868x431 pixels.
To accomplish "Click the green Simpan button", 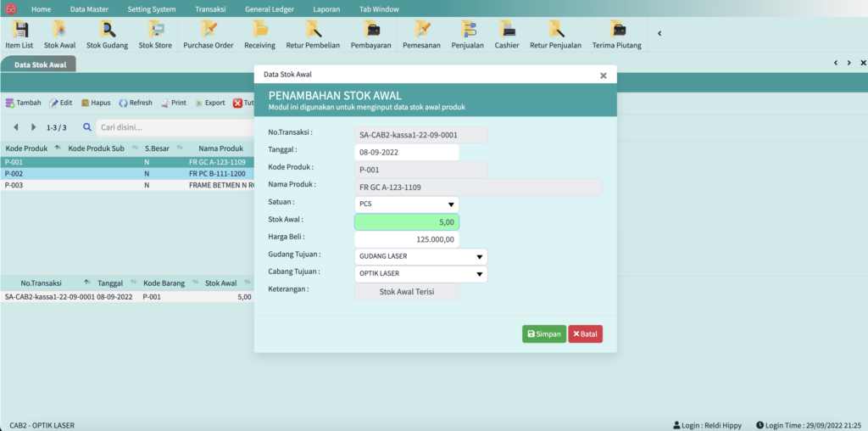I will (543, 334).
